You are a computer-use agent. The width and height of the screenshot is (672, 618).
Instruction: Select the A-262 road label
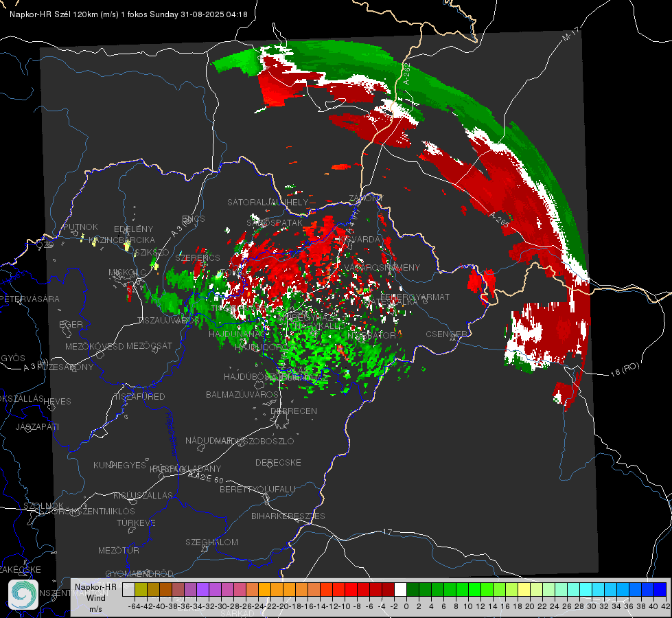(x=406, y=73)
